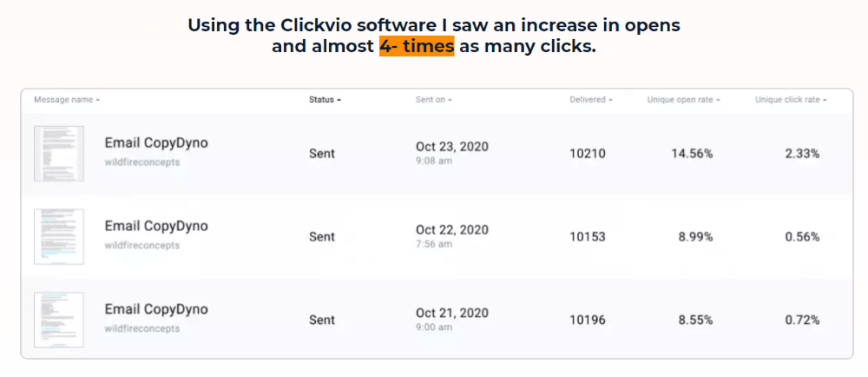This screenshot has width=868, height=377.
Task: Sort by Status column header
Action: (x=325, y=100)
